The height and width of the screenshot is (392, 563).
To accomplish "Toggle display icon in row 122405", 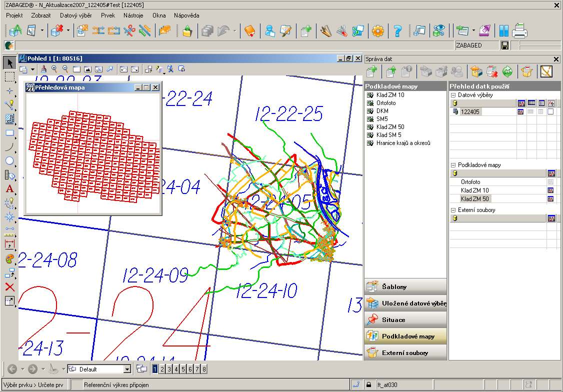I will pyautogui.click(x=520, y=111).
